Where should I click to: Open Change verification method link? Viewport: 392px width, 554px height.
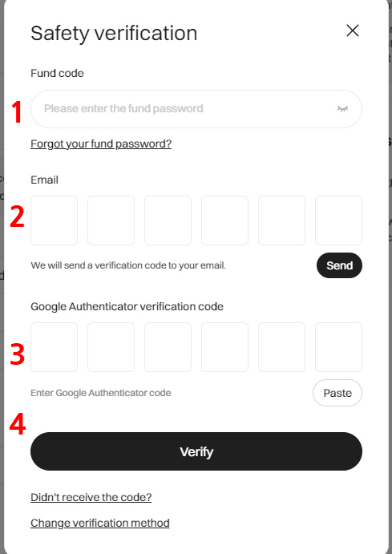click(100, 523)
